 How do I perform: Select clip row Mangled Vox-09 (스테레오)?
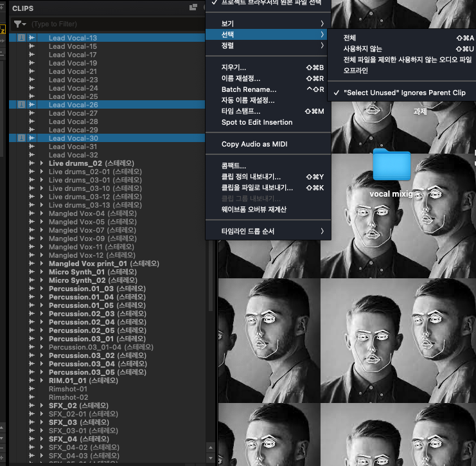107,238
